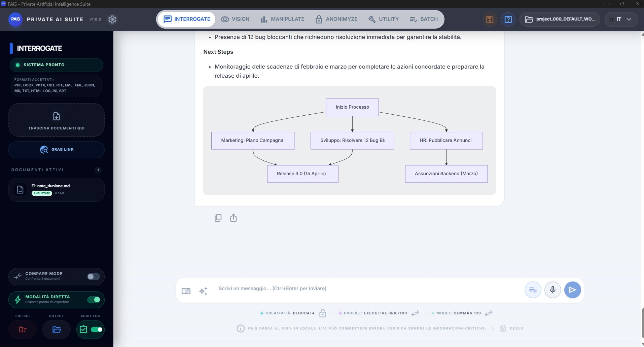The width and height of the screenshot is (644, 347).
Task: Open project_000_DEFAULT_WO workspace selector
Action: click(x=560, y=19)
